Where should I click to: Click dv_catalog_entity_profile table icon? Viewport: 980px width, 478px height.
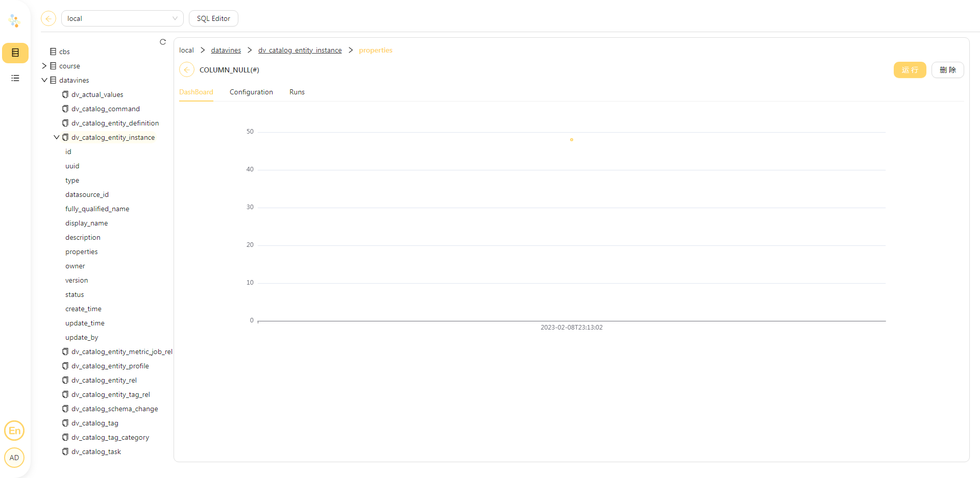(65, 366)
